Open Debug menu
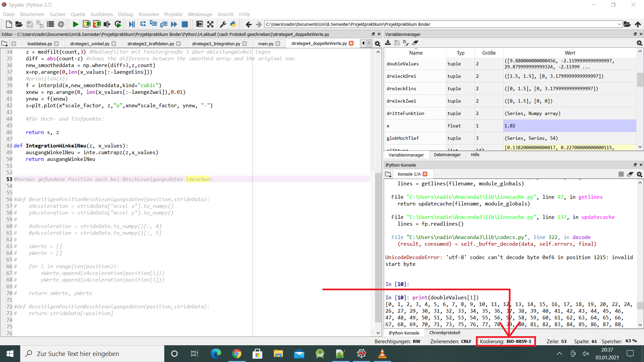This screenshot has width=644, height=362. coord(125,14)
